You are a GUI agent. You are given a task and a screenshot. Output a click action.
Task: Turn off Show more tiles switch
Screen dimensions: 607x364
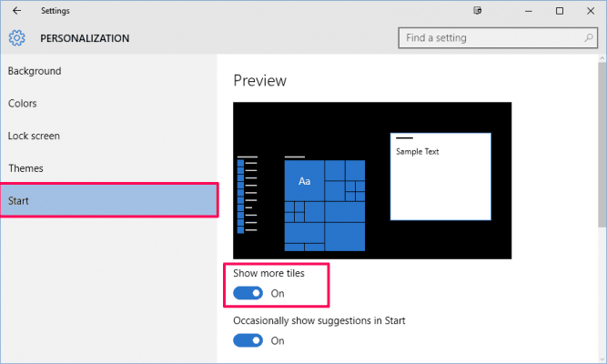click(248, 293)
